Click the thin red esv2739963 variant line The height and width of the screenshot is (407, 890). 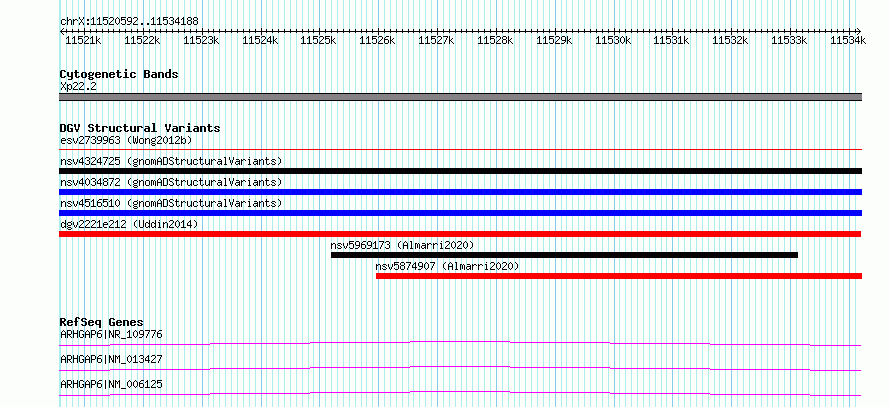click(x=461, y=150)
